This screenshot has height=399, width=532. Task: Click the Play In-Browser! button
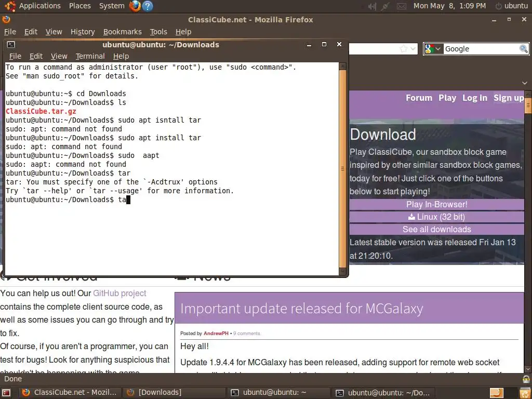pyautogui.click(x=436, y=204)
